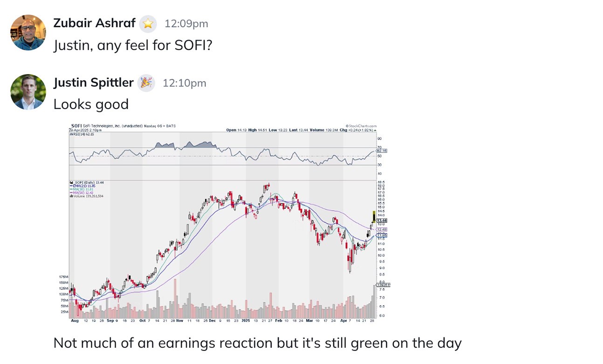Click the SOFI ticker title in chart header

pyautogui.click(x=76, y=126)
